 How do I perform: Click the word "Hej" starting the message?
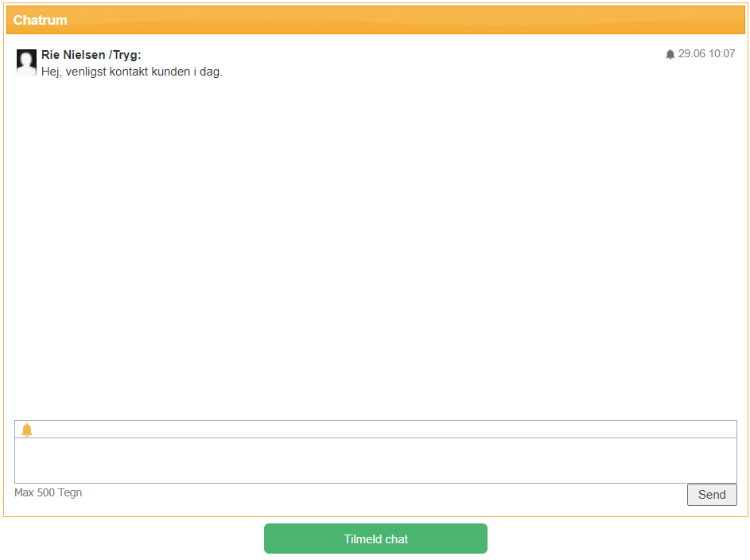[x=51, y=72]
